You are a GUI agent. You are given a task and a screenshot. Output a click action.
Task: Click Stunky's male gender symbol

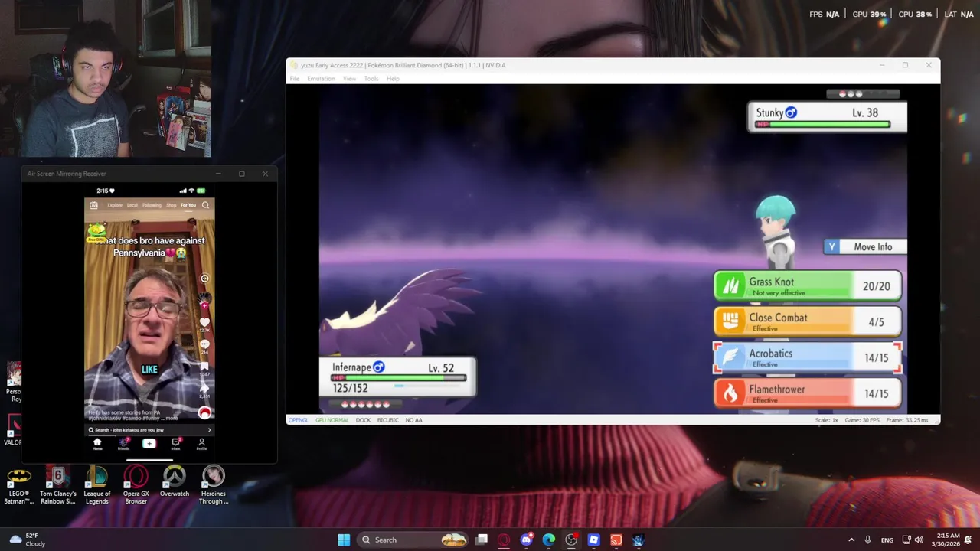point(791,112)
